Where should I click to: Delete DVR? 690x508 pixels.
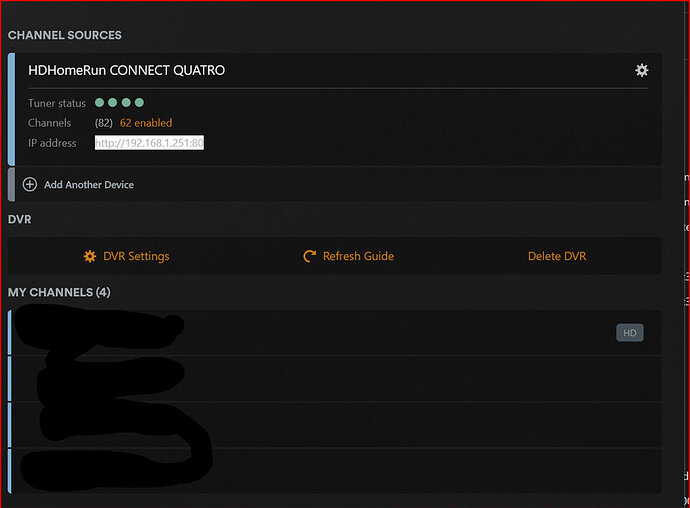557,256
